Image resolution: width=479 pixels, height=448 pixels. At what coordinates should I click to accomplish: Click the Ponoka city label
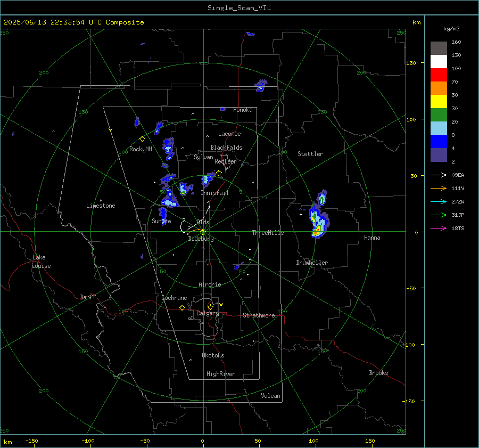point(243,110)
